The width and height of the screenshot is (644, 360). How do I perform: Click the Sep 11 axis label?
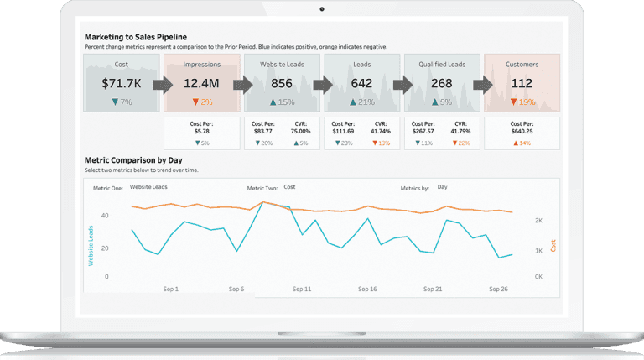[x=302, y=289]
